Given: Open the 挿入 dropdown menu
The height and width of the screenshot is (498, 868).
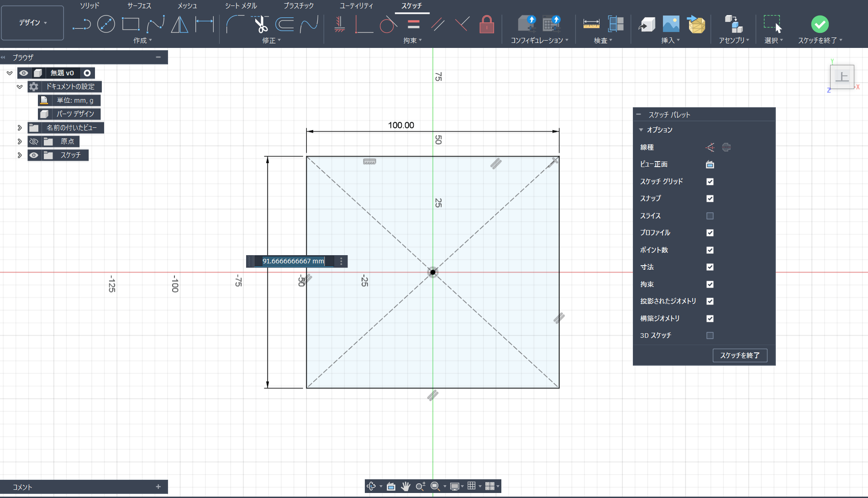Looking at the screenshot, I should coord(670,41).
